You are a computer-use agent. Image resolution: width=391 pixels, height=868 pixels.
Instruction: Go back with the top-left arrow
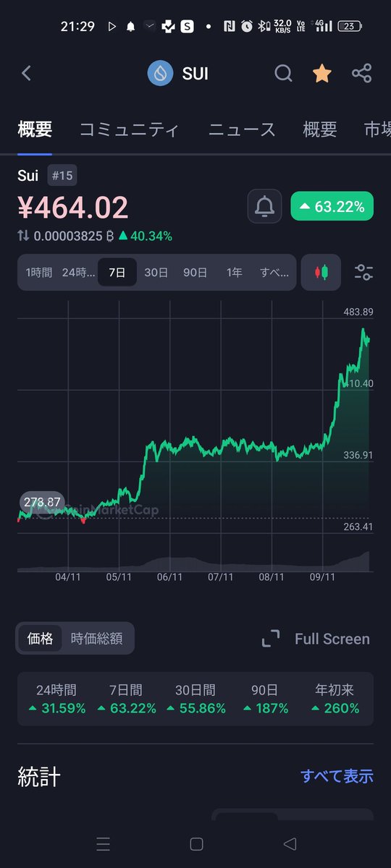pyautogui.click(x=27, y=73)
